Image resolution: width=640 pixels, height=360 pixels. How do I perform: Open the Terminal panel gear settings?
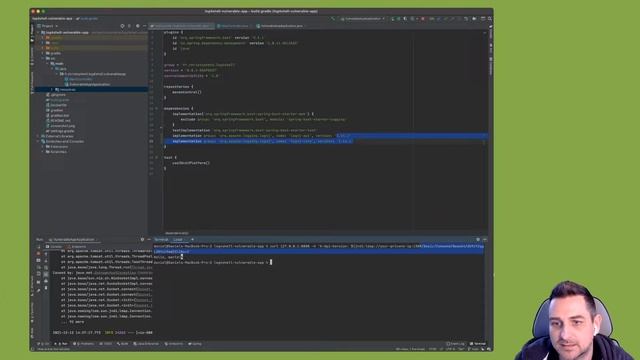click(478, 240)
